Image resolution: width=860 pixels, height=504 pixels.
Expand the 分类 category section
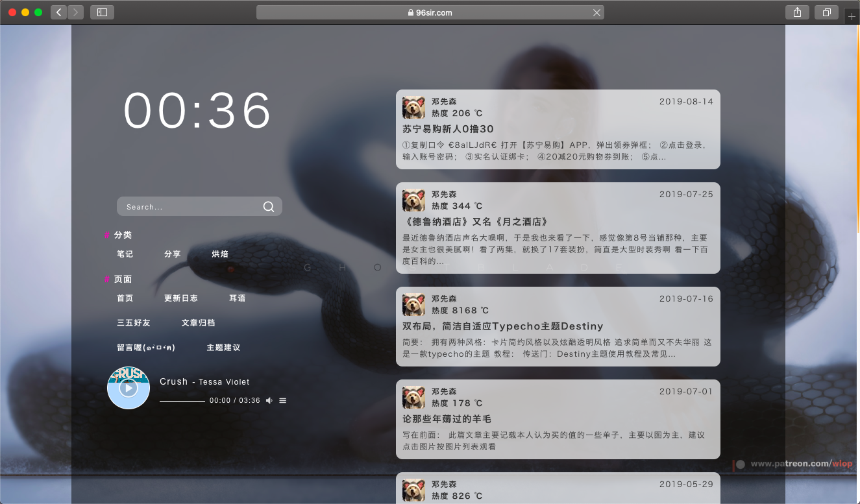point(123,235)
